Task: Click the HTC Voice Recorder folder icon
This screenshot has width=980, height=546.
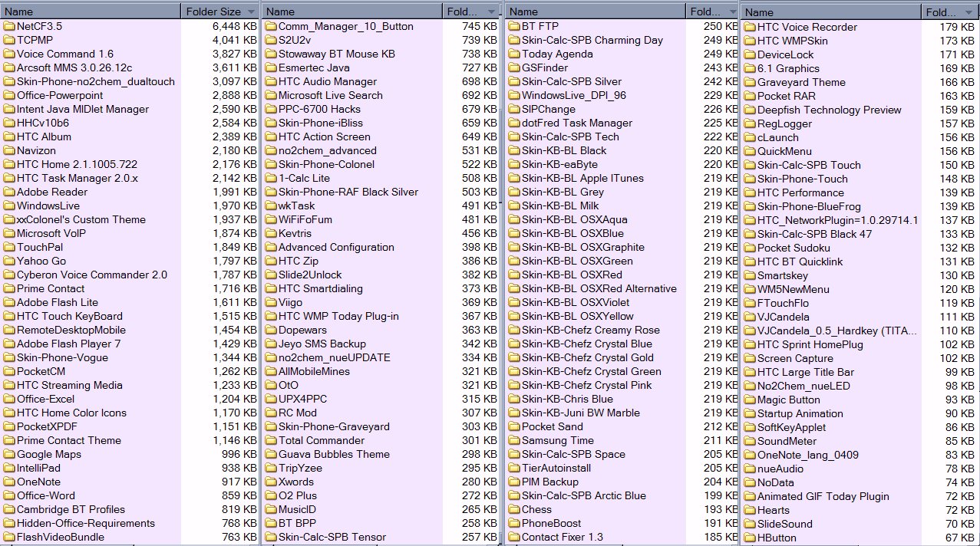Action: (749, 28)
